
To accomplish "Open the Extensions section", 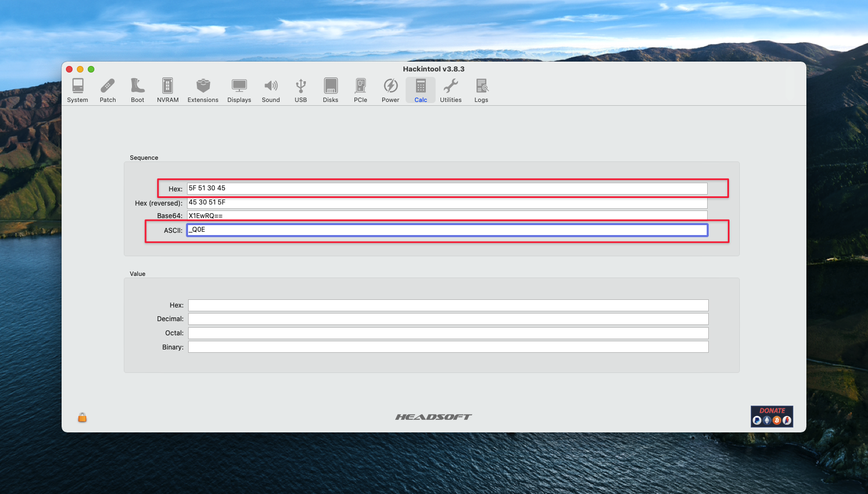I will [203, 90].
